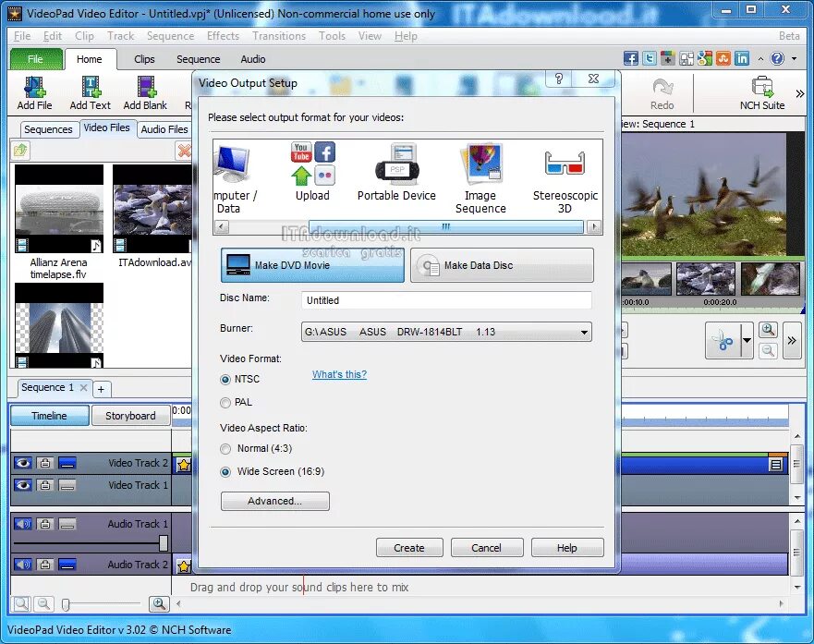814x644 pixels.
Task: Toggle the lock on Video Track 2
Action: (45, 462)
